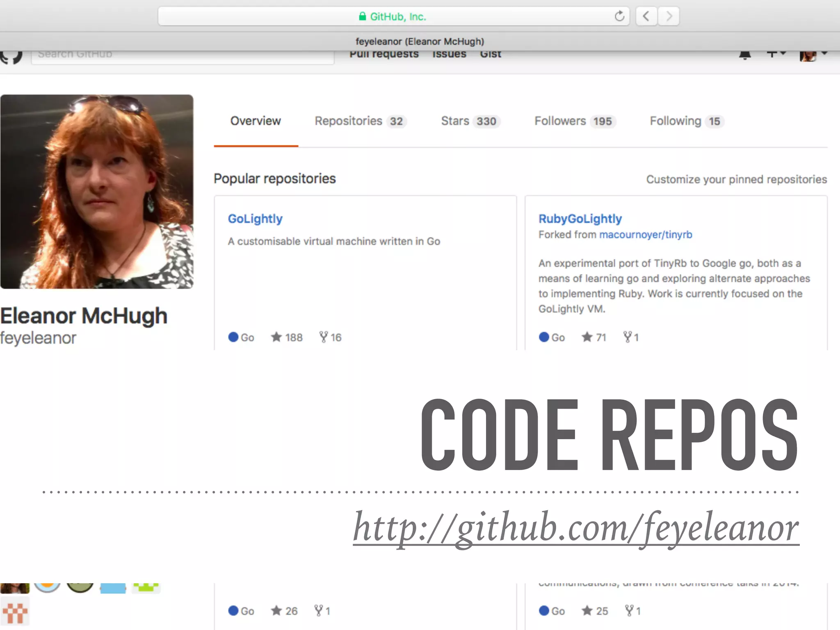This screenshot has height=630, width=840.
Task: Focus the Search GitHub field
Action: 183,57
